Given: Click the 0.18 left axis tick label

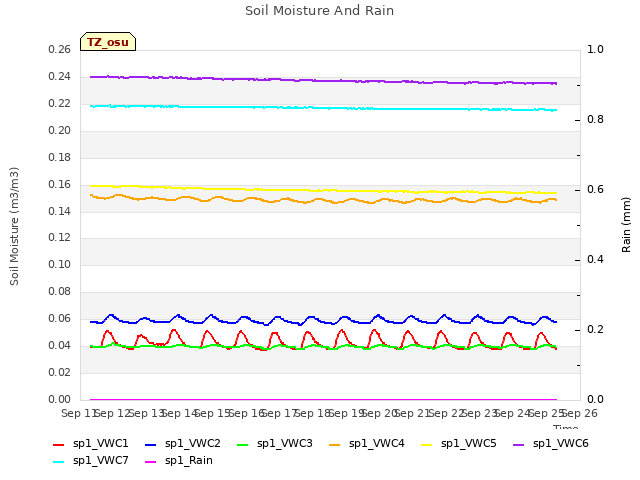Looking at the screenshot, I should (x=59, y=158).
